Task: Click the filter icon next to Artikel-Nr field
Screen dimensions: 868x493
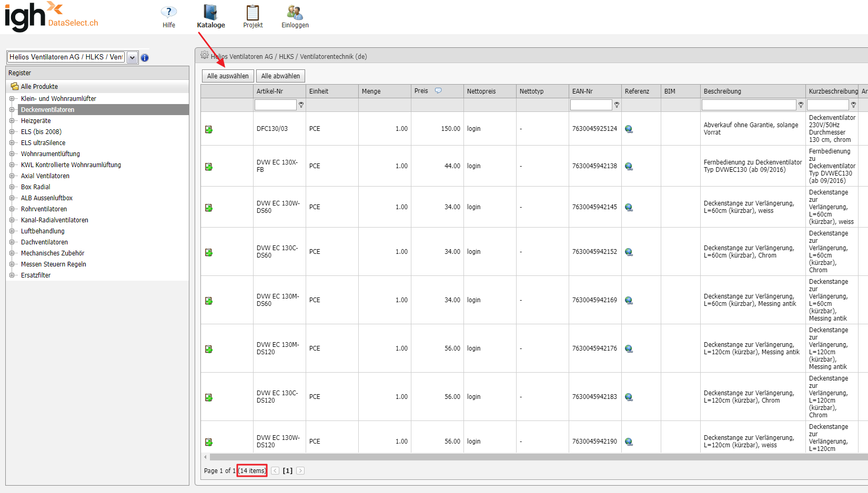Action: point(301,105)
